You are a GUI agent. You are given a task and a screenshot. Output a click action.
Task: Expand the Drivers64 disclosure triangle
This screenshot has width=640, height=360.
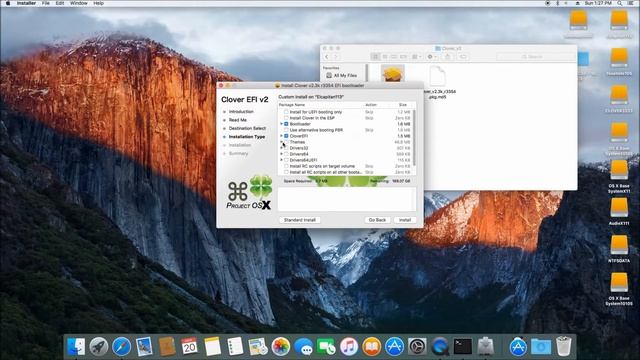[281, 154]
